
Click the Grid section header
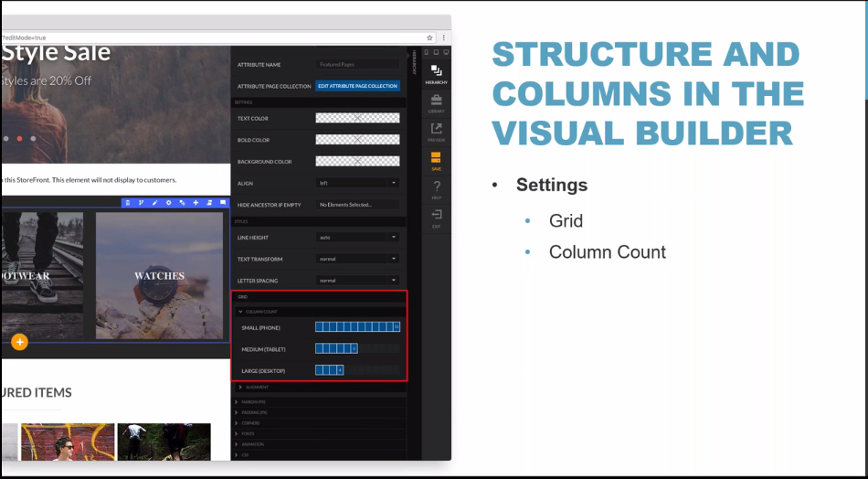pyautogui.click(x=320, y=297)
